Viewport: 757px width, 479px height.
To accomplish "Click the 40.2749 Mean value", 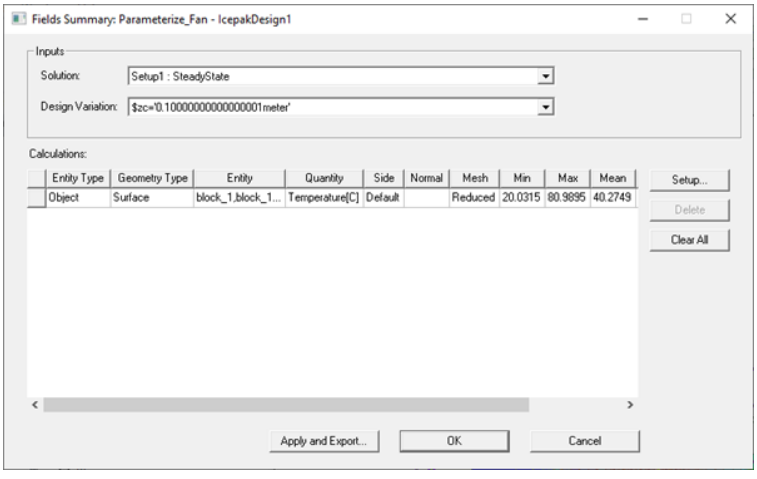I will [x=613, y=198].
